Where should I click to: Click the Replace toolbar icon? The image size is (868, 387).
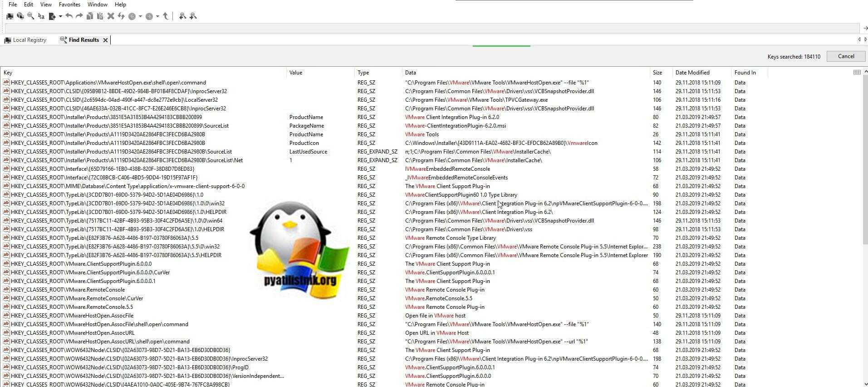tap(41, 16)
